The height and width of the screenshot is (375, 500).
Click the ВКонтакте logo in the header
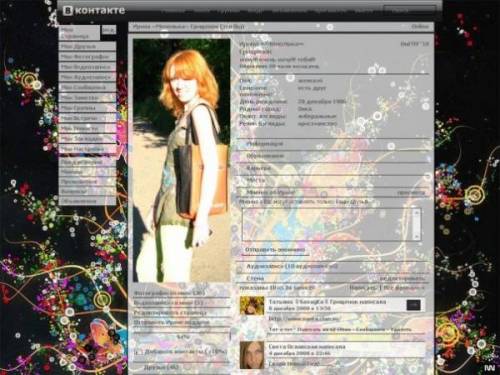click(x=94, y=11)
